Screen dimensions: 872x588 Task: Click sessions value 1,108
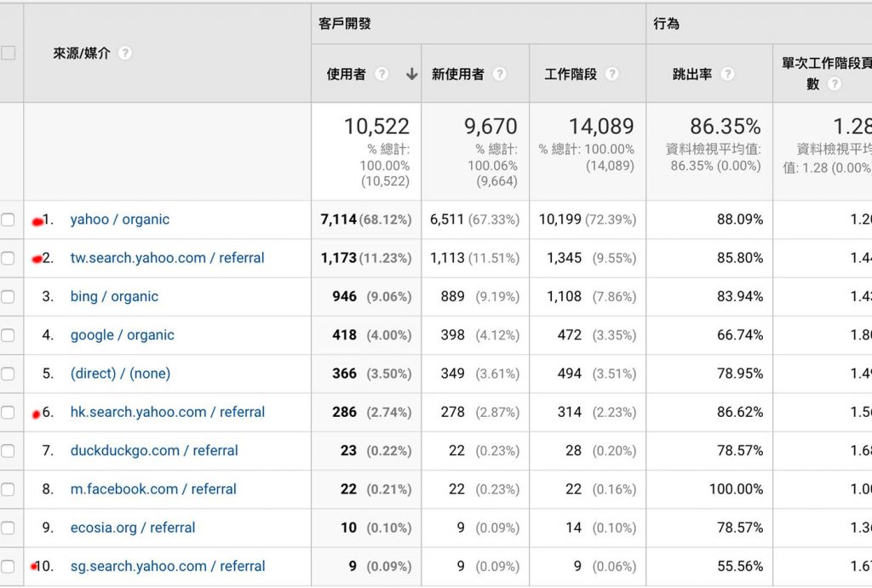point(564,296)
